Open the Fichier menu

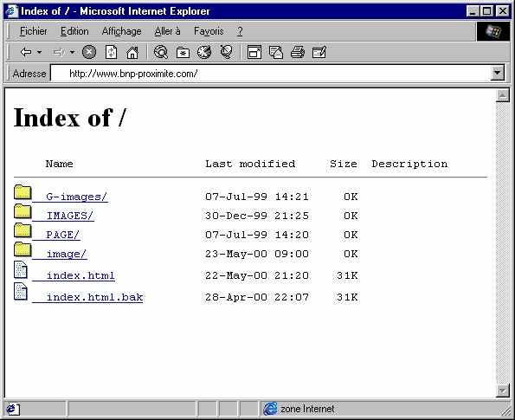[x=33, y=31]
